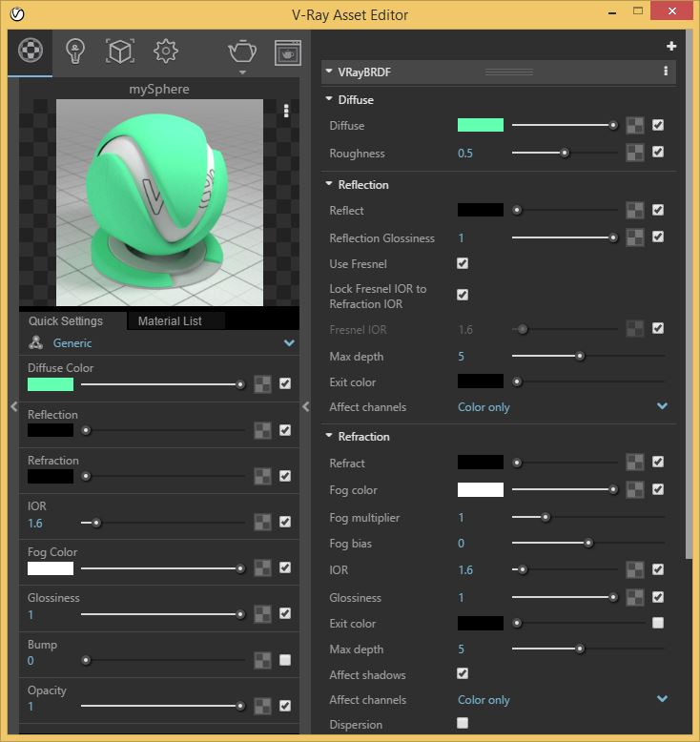The height and width of the screenshot is (742, 700).
Task: Toggle the Affect shadows checkbox
Action: click(x=463, y=673)
